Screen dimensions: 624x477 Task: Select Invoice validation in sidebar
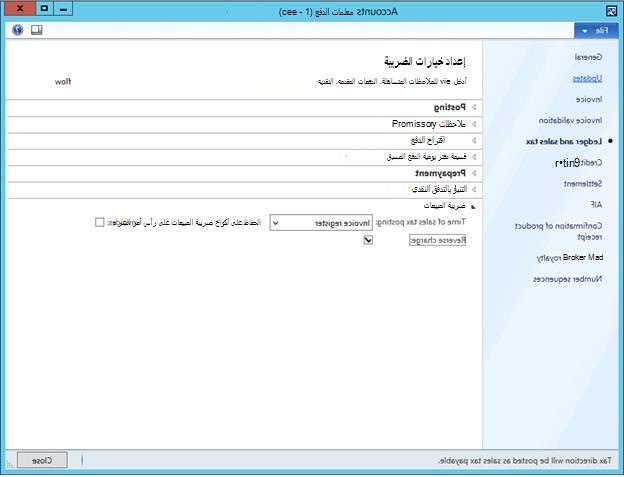point(570,121)
